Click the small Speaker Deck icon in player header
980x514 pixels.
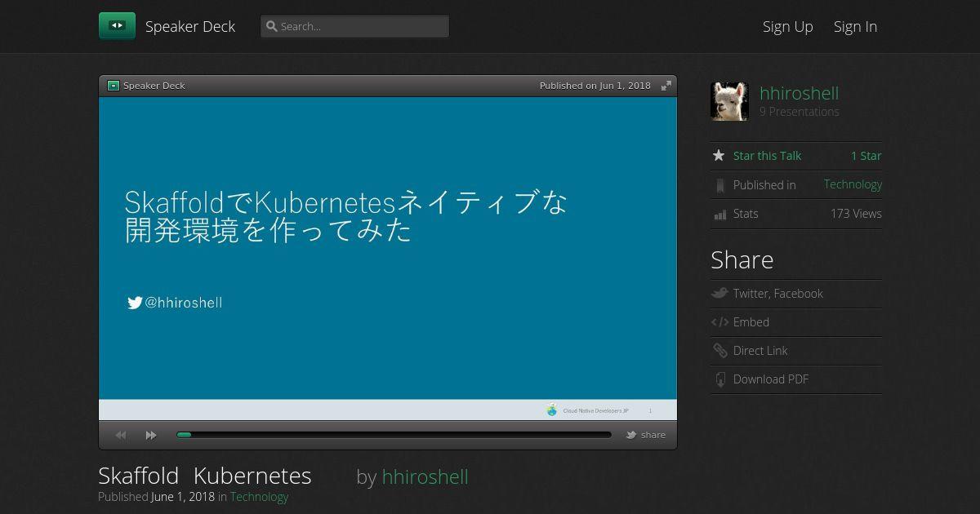(x=114, y=86)
